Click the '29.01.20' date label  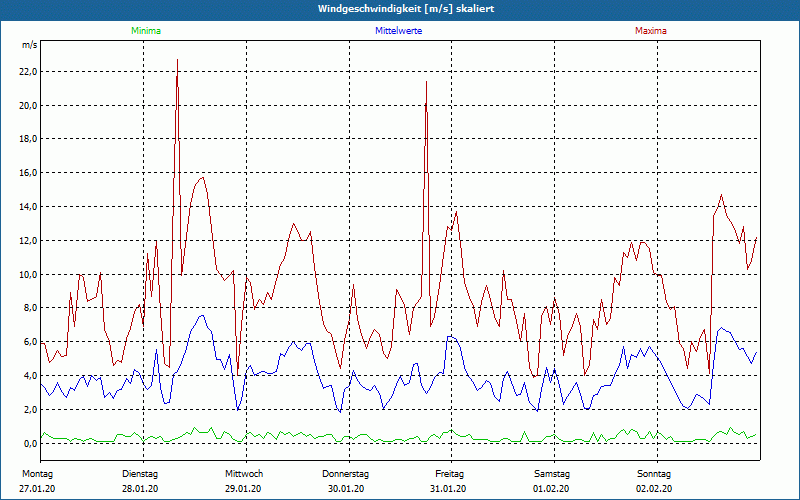pos(243,489)
